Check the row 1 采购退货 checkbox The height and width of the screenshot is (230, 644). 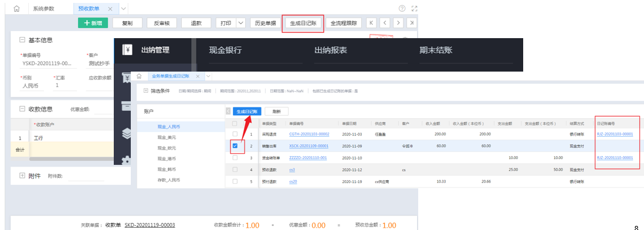[235, 134]
